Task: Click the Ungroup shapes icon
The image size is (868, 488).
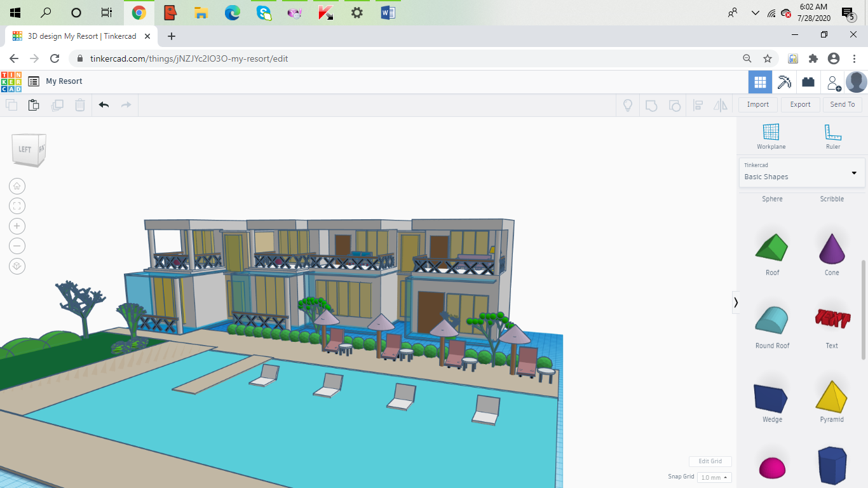Action: pyautogui.click(x=675, y=105)
